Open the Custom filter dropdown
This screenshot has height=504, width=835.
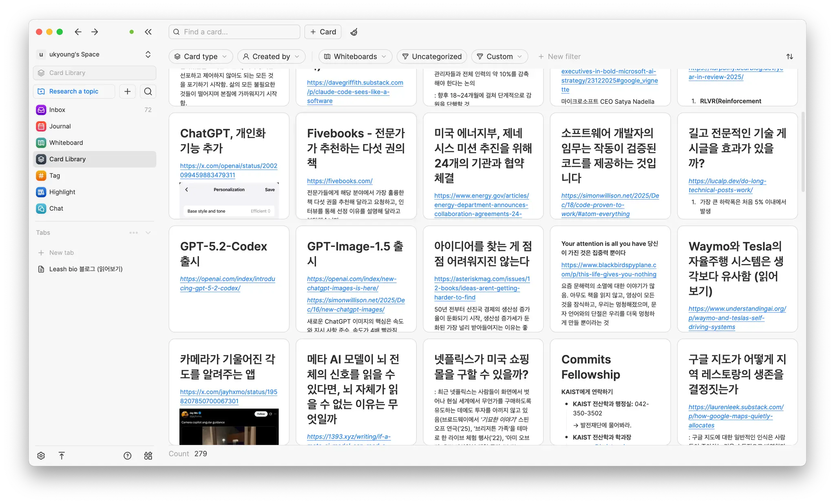(x=499, y=56)
